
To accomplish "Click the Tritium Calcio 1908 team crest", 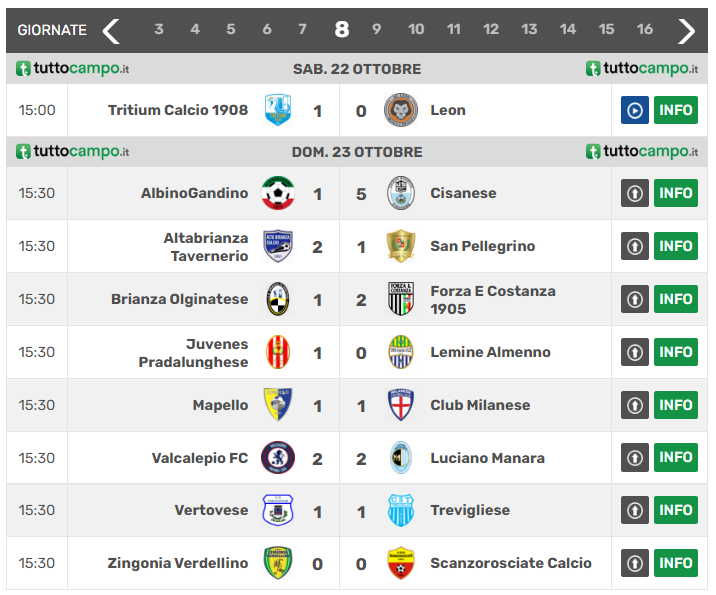I will (277, 110).
